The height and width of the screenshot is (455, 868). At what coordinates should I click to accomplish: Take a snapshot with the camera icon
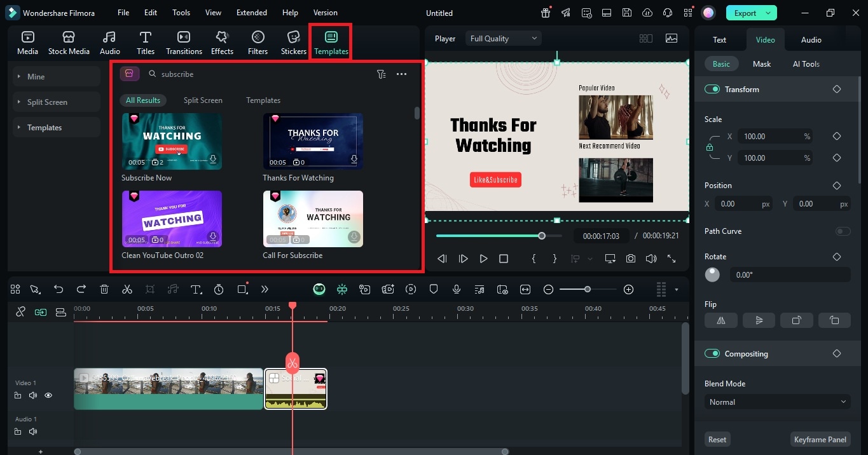630,259
